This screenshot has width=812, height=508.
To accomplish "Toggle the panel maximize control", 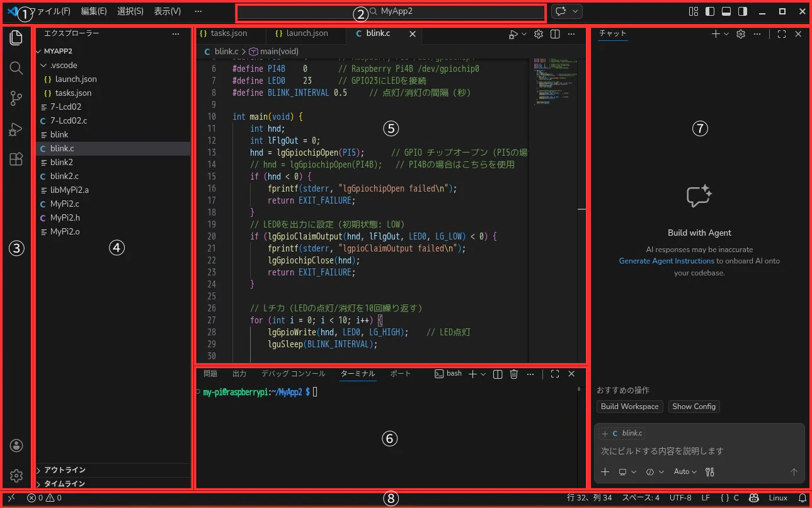I will pos(554,373).
